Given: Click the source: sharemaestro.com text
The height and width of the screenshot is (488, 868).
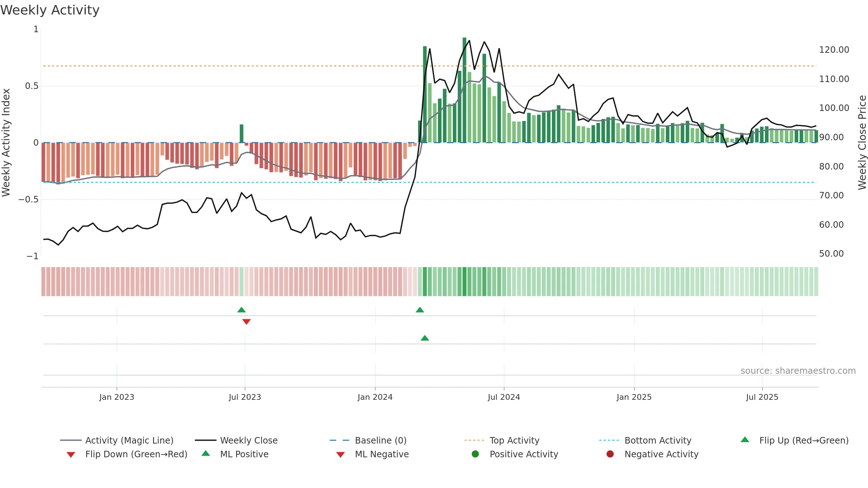Looking at the screenshot, I should click(x=798, y=371).
